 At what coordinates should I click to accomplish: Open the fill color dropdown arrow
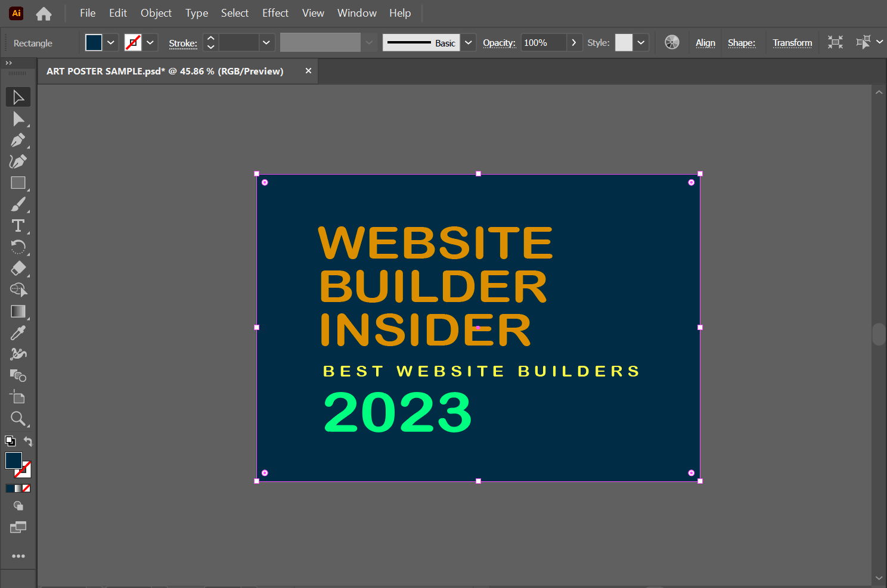click(x=111, y=43)
